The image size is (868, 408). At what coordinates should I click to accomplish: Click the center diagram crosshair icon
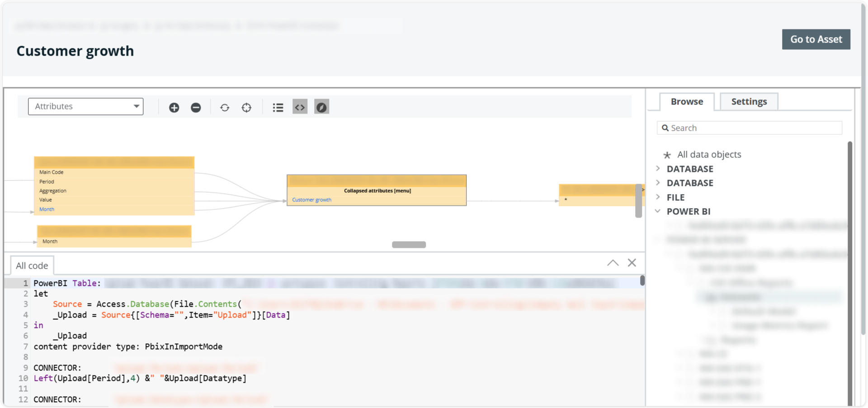(246, 108)
